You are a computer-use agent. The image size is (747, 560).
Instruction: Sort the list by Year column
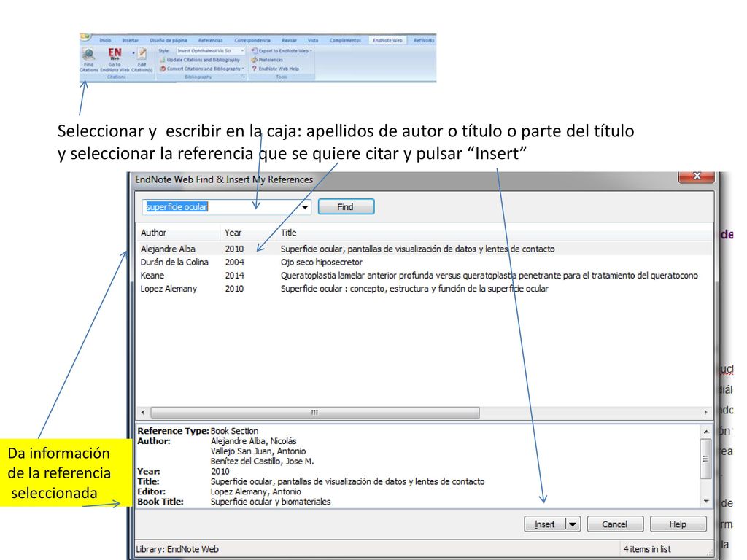[x=249, y=233]
